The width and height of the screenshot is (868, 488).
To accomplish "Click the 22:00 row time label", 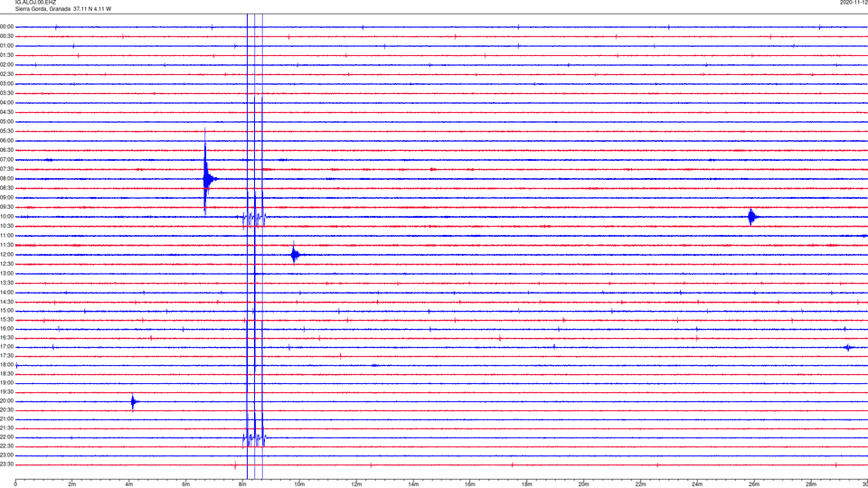I will pyautogui.click(x=6, y=437).
